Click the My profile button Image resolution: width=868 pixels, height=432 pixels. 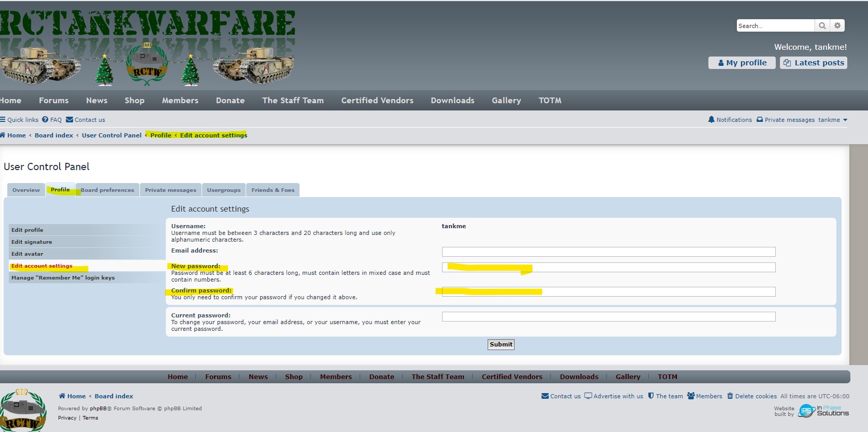[x=742, y=63]
